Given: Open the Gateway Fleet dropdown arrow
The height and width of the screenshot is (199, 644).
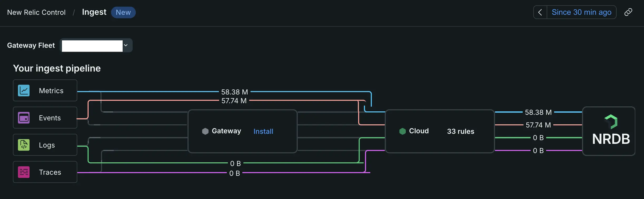Looking at the screenshot, I should (x=126, y=45).
